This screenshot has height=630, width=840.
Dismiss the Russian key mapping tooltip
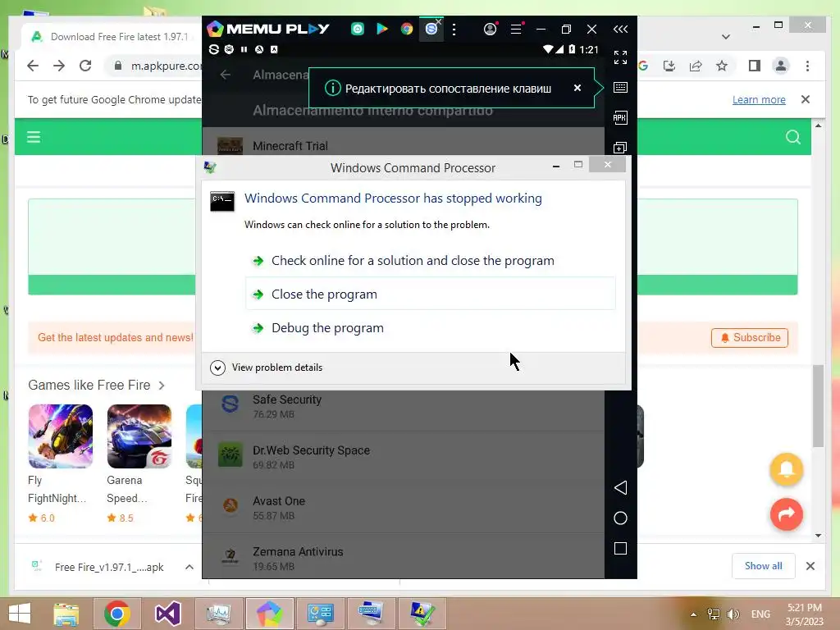point(577,88)
